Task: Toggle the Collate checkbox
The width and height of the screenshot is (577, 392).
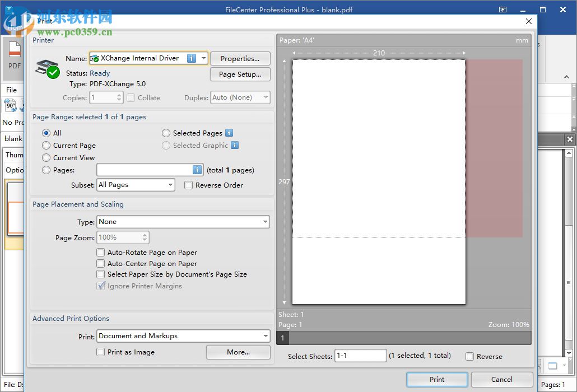Action: tap(131, 98)
